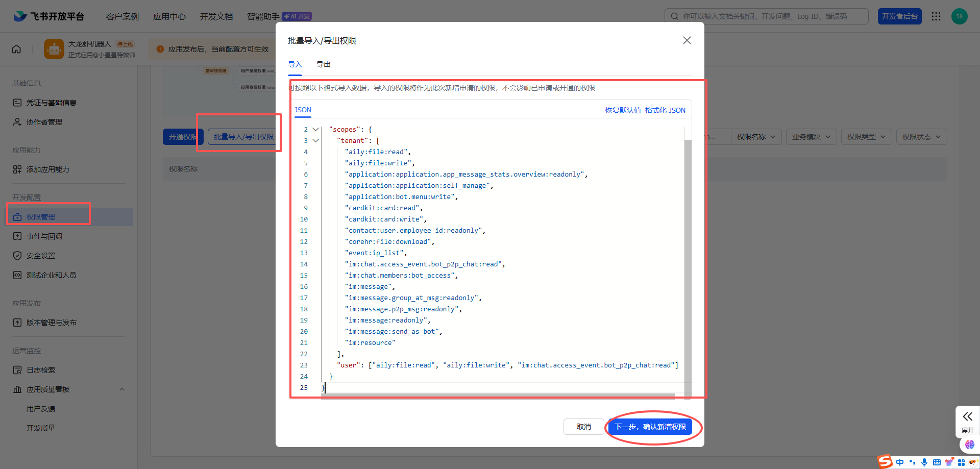Switch to the 导出 tab

tap(323, 64)
